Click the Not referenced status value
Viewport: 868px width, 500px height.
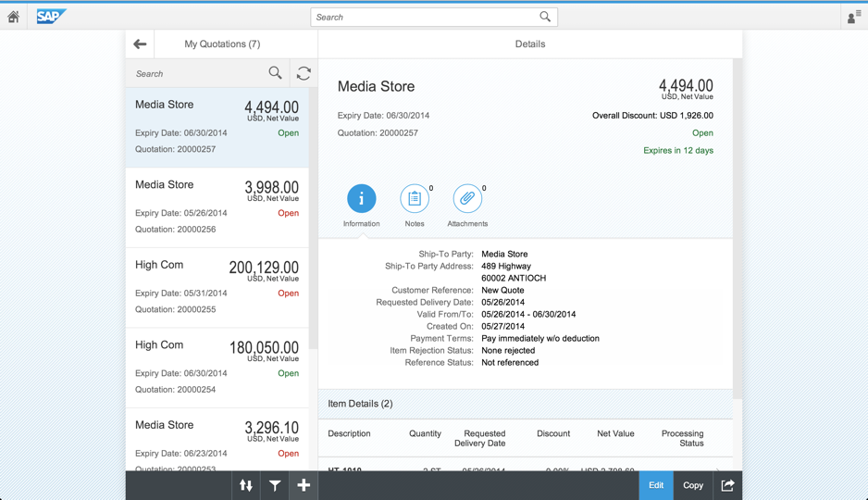coord(510,363)
